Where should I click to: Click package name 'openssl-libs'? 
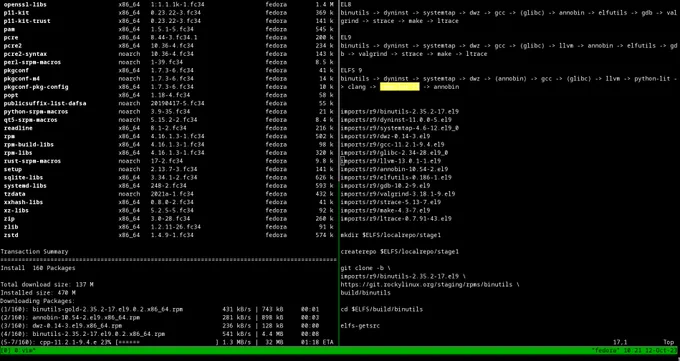tap(25, 4)
